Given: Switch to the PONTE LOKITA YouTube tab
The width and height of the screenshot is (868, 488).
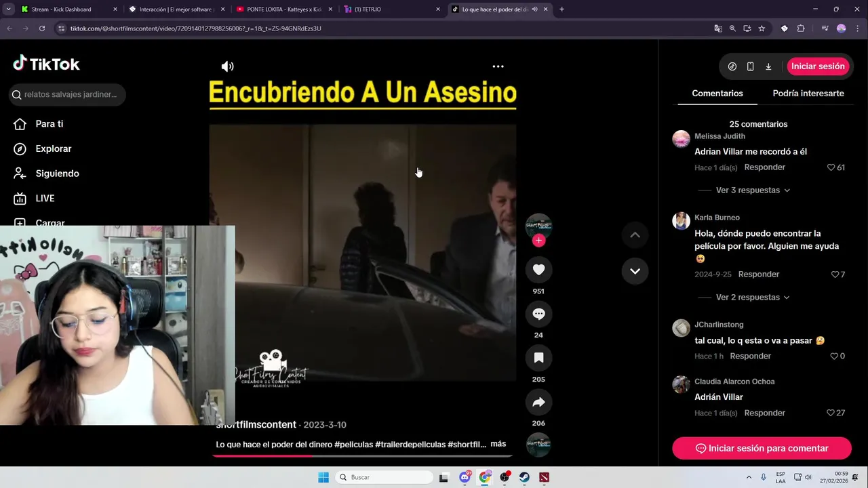Looking at the screenshot, I should [x=283, y=9].
